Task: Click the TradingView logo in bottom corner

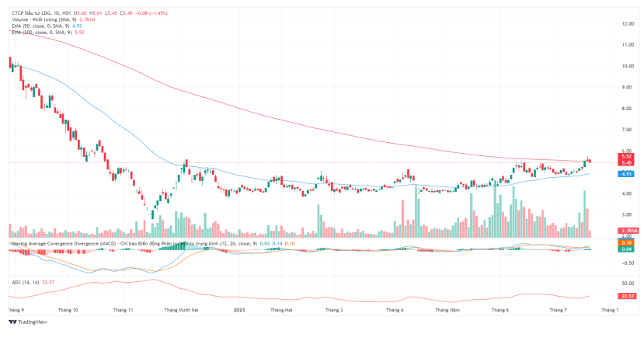Action: 28,322
